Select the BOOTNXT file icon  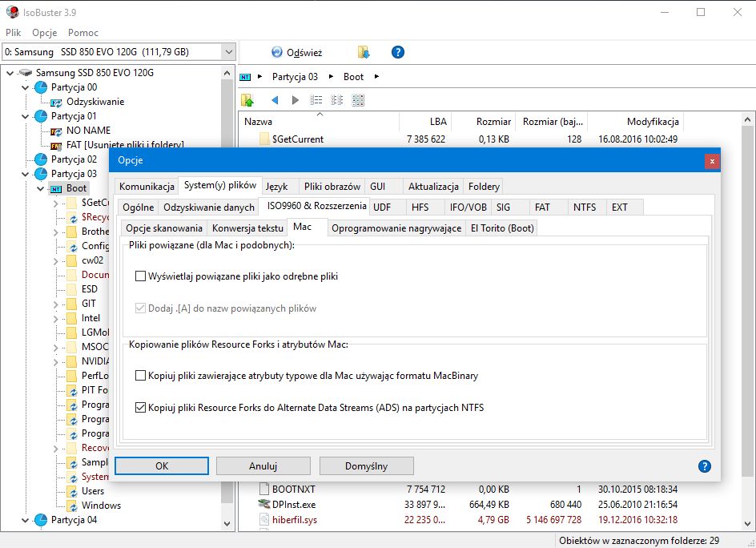click(263, 489)
